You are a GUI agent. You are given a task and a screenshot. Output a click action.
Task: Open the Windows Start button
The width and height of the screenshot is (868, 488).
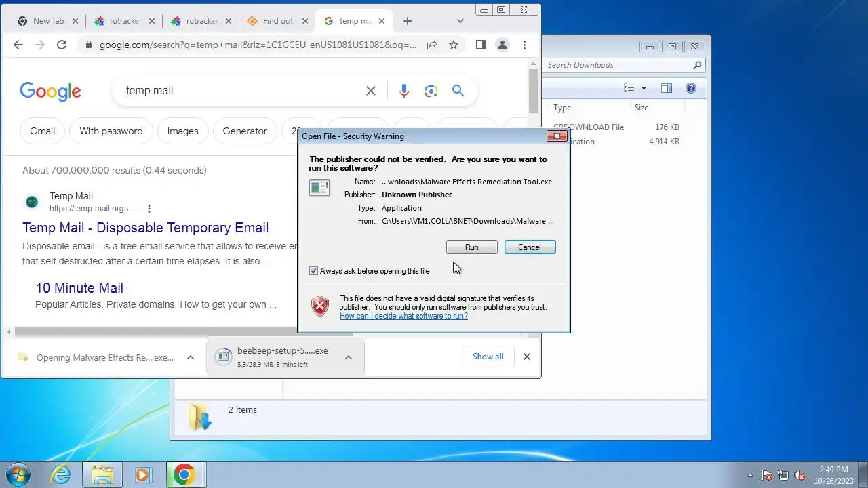tap(17, 474)
